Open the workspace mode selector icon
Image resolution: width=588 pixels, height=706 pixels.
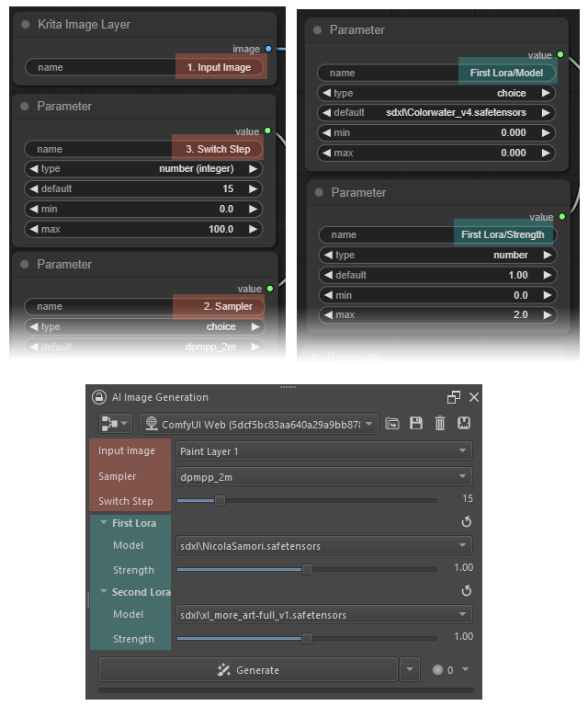coord(115,424)
